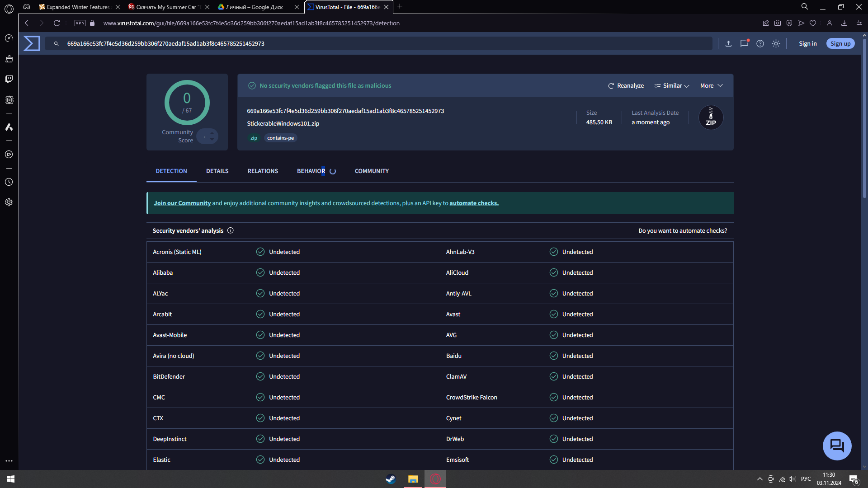Open the sidebar three-dots more options
Screen dimensions: 868x488
[x=9, y=461]
